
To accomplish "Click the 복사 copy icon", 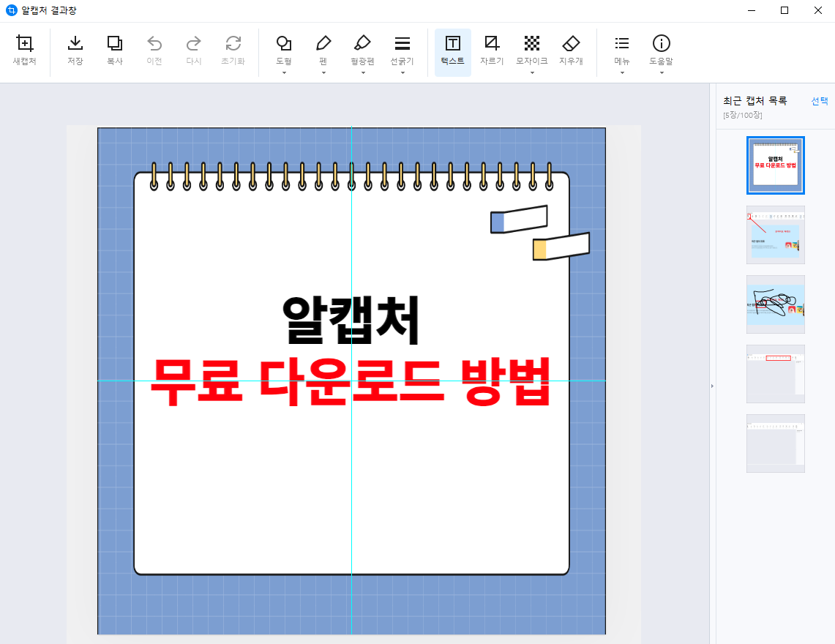I will (x=114, y=51).
